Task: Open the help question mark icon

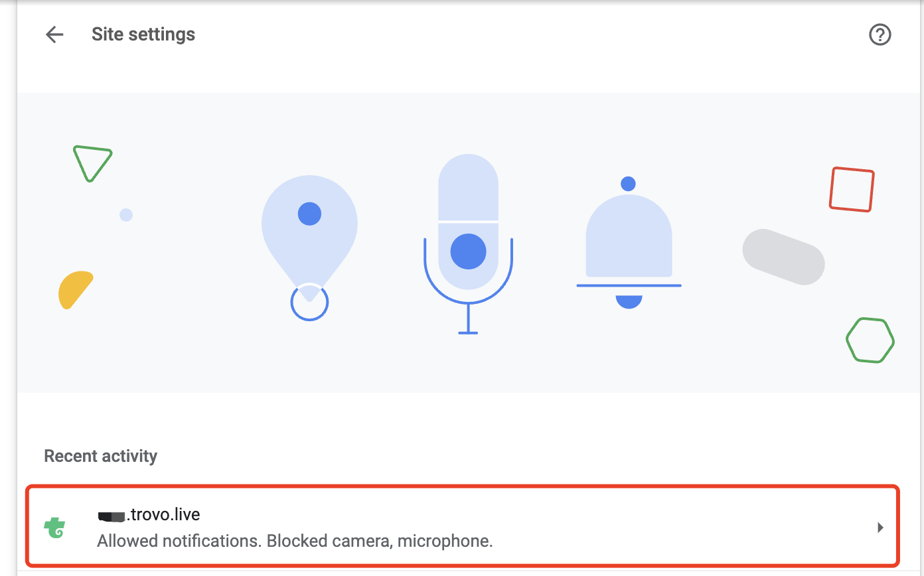Action: pos(880,35)
